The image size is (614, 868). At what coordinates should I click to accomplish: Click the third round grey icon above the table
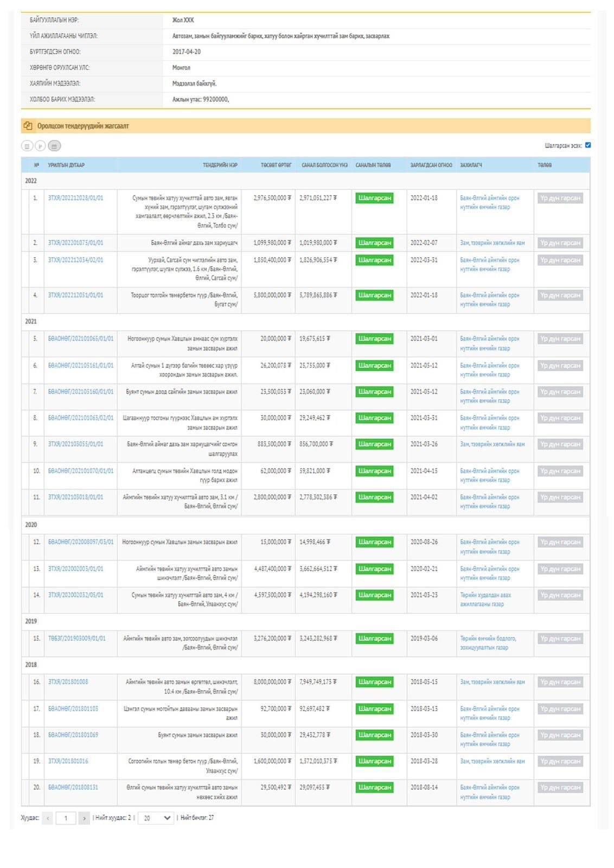(x=54, y=146)
